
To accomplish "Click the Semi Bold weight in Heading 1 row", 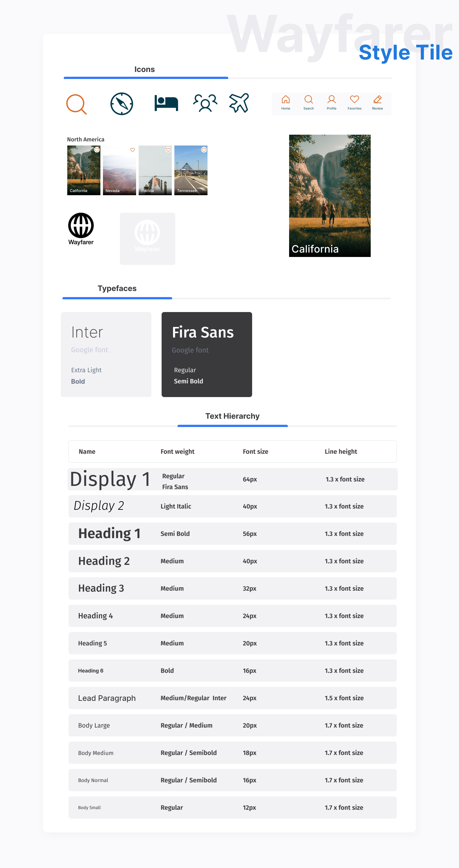I will tap(175, 534).
